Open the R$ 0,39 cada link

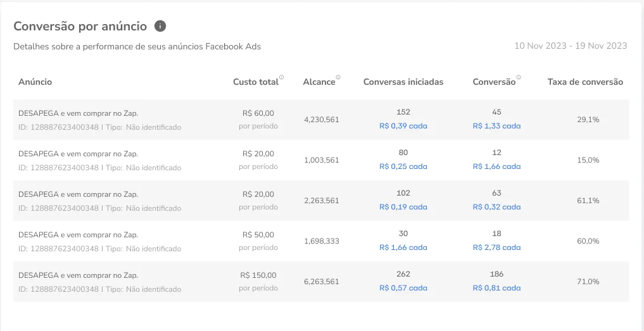click(x=403, y=126)
